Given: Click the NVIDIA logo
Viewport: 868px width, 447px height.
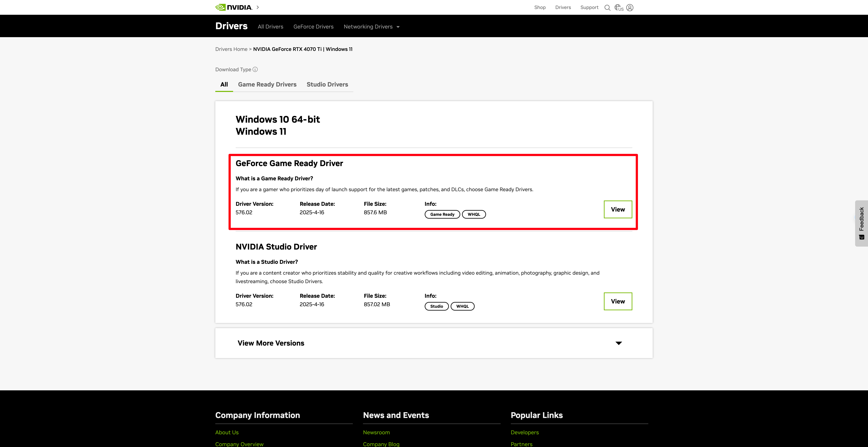Looking at the screenshot, I should coord(234,7).
